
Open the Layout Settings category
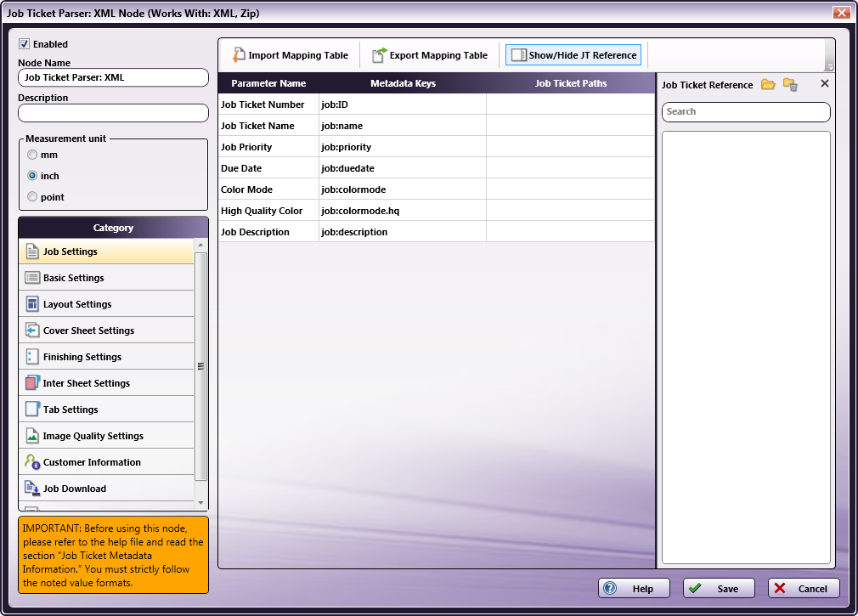107,303
